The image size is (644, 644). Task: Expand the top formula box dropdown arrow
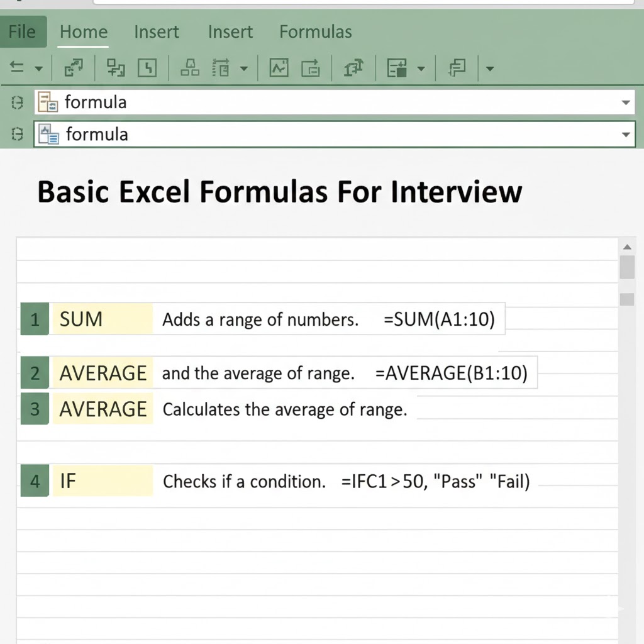pos(625,103)
